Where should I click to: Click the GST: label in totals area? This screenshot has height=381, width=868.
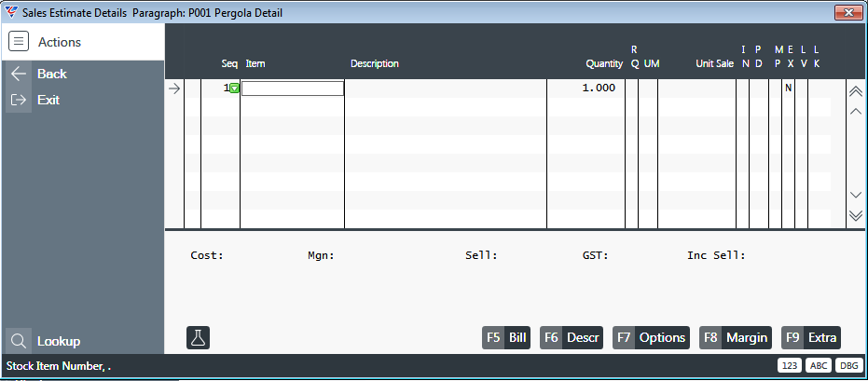595,255
